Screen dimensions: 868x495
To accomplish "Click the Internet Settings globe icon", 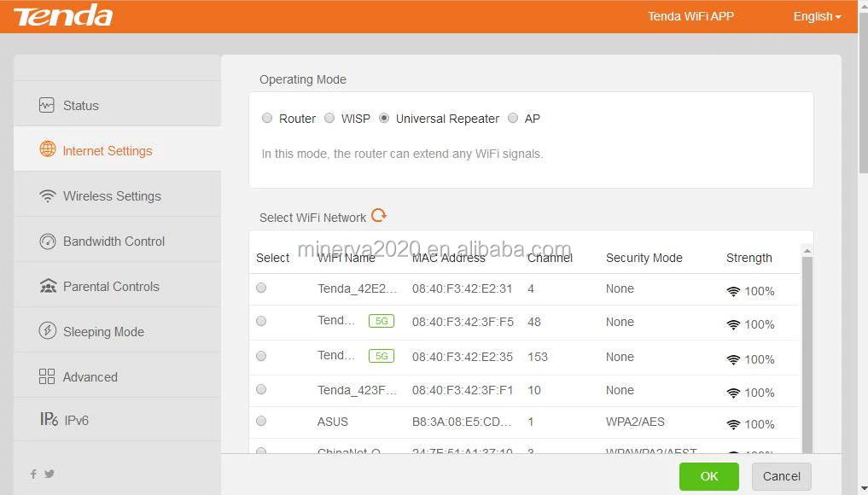I will click(x=48, y=149).
